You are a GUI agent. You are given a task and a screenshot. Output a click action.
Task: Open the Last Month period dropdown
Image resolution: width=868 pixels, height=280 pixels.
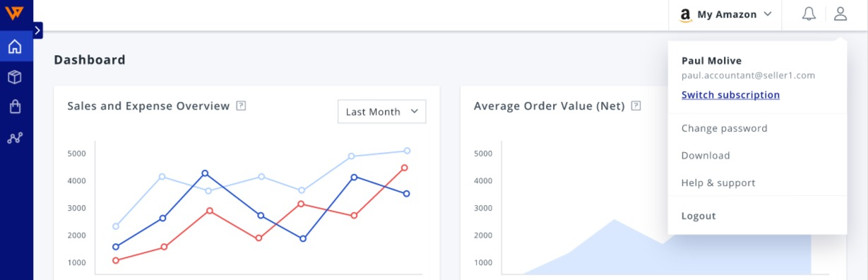click(x=382, y=112)
